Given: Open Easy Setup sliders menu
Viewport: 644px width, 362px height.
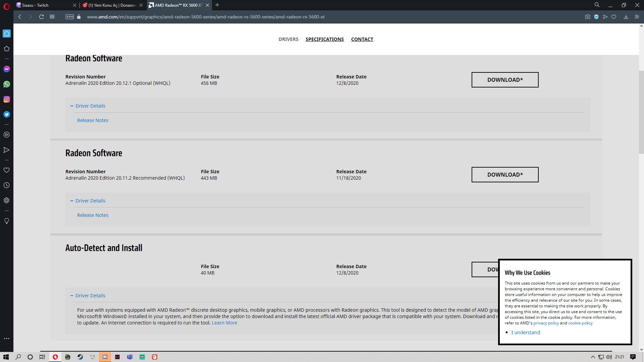Looking at the screenshot, I should point(637,17).
